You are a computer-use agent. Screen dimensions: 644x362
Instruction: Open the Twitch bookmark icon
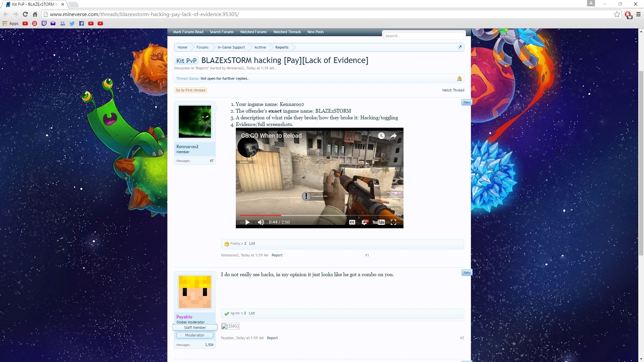(x=44, y=23)
